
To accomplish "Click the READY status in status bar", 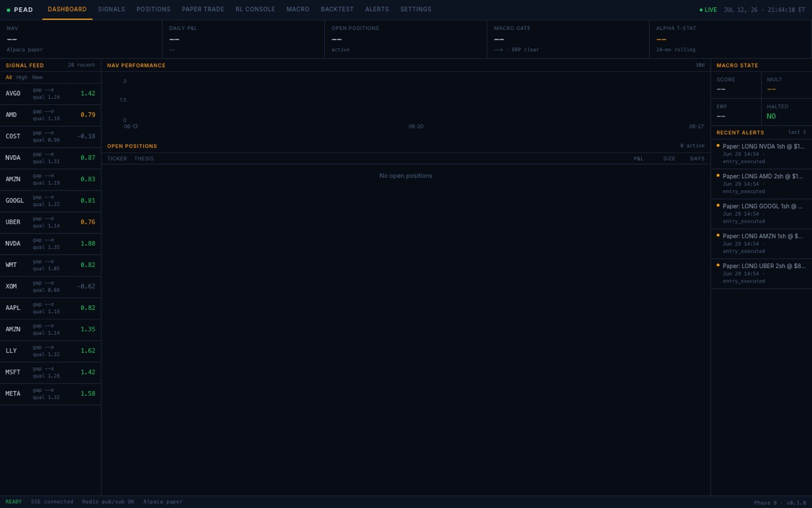I will tap(13, 502).
